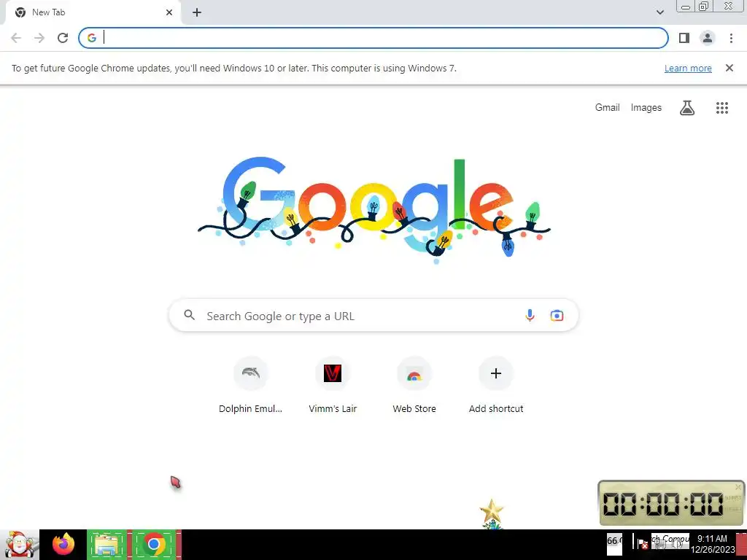Close the timer gadget

[x=738, y=486]
